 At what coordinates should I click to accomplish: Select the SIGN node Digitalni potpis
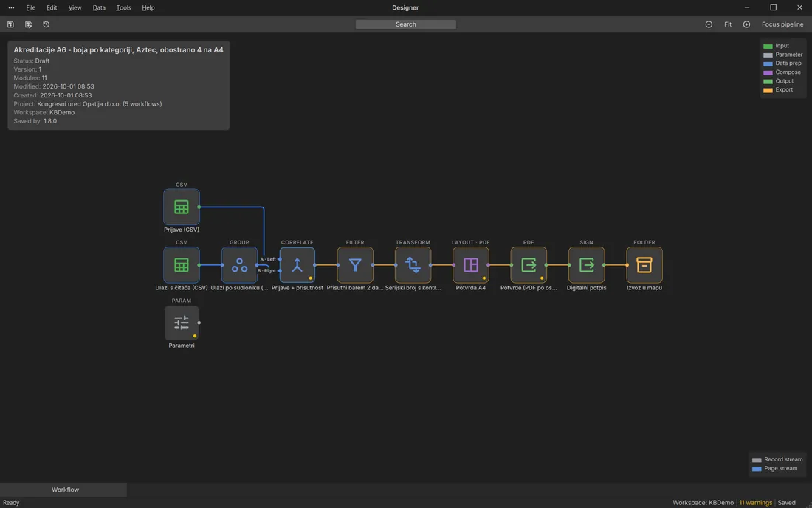[586, 265]
